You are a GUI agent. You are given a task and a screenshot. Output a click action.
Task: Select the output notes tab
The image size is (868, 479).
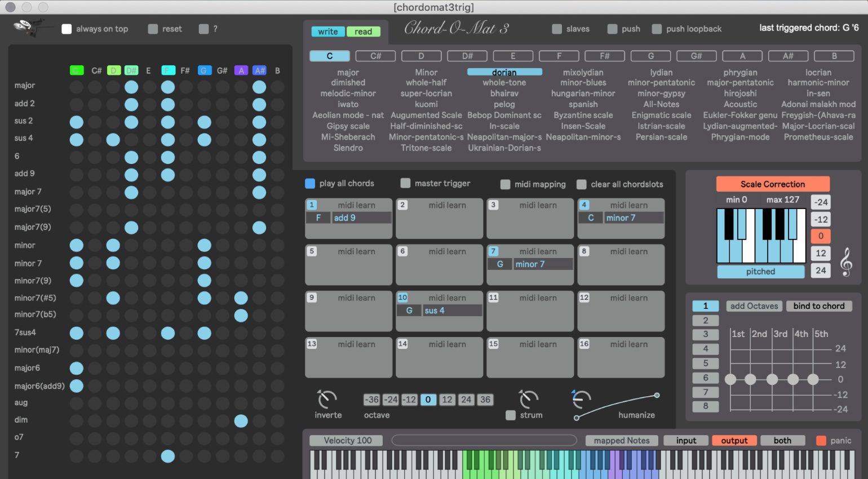coord(734,441)
